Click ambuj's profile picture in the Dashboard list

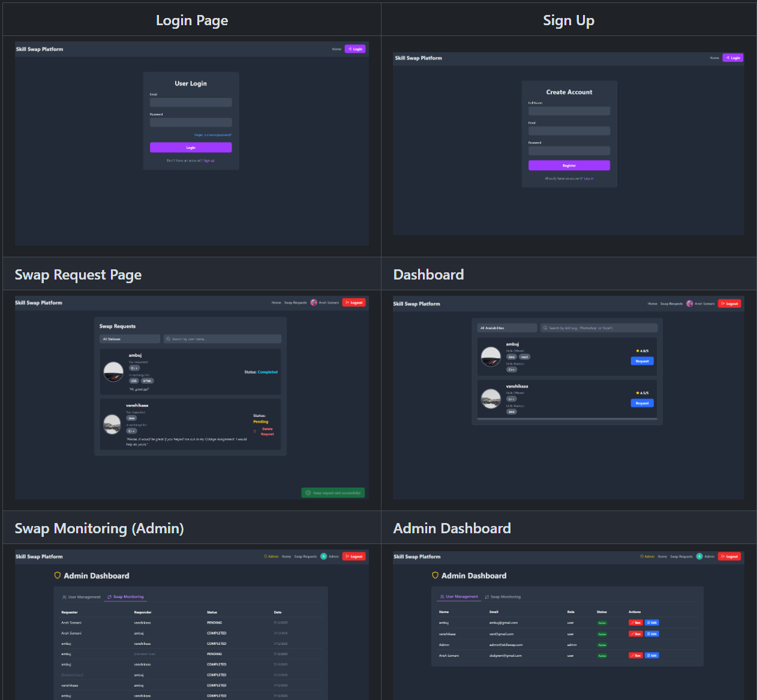click(x=491, y=357)
